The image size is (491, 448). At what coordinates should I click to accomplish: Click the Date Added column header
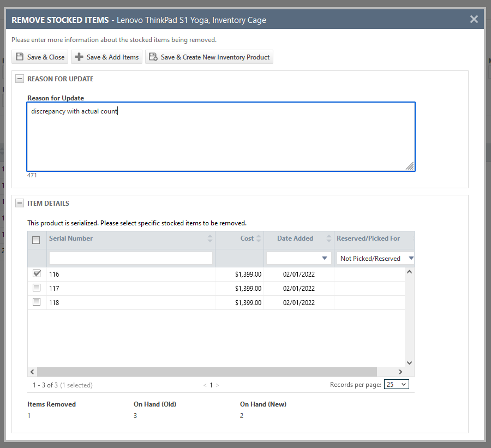[295, 238]
